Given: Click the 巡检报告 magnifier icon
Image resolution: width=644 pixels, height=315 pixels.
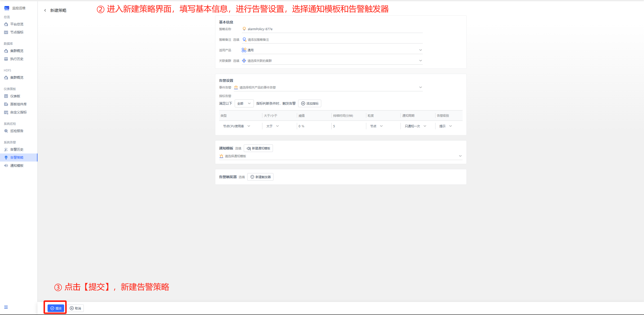Looking at the screenshot, I should click(x=6, y=131).
